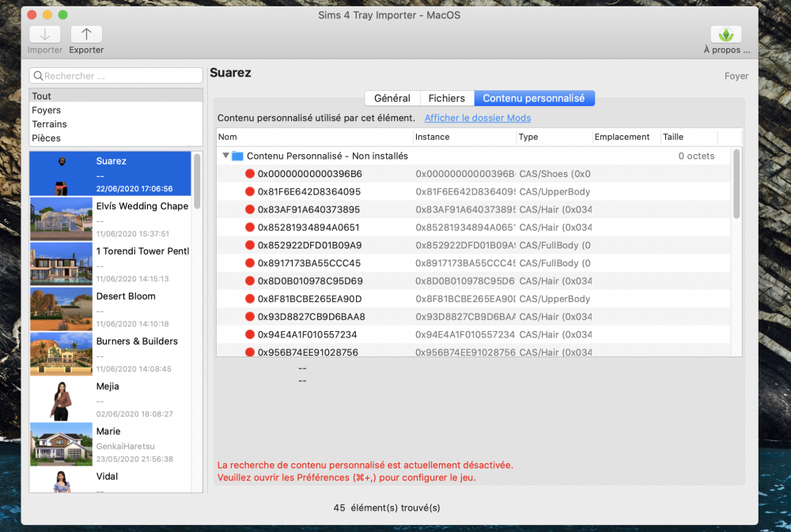Click the red status dot for 0x852922DFD01B09A9
Screen dimensions: 791x532
249,245
